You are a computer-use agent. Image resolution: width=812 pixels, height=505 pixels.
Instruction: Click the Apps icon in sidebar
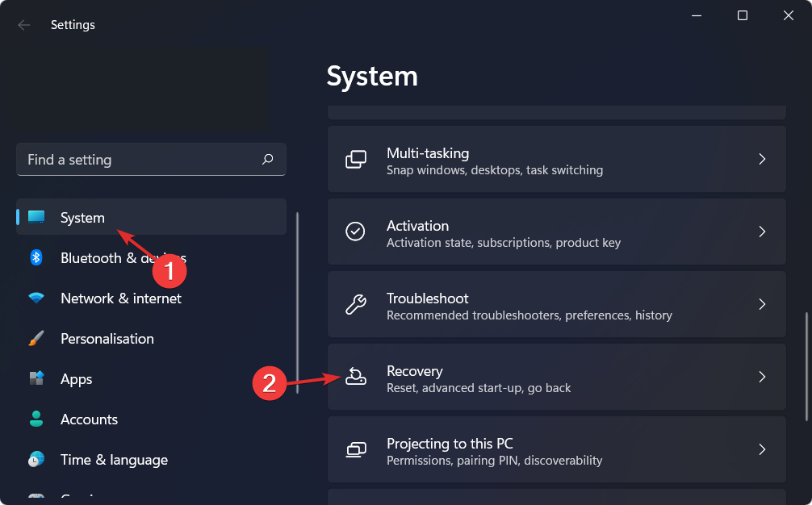click(36, 378)
